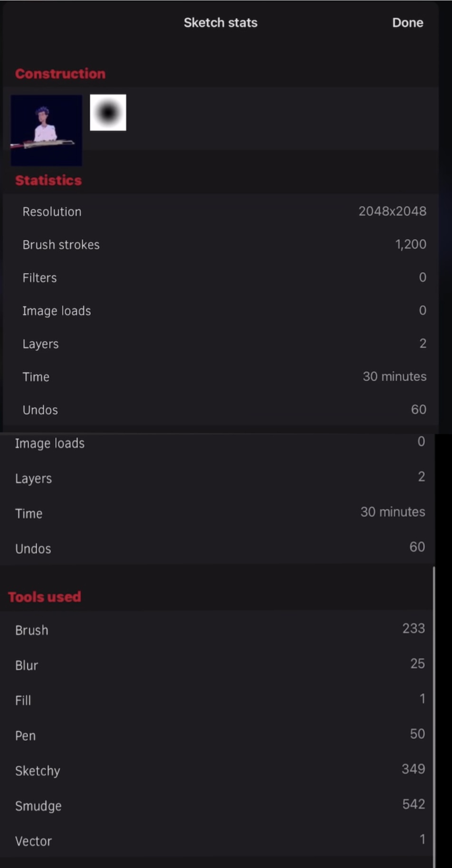
Task: Select the Brush tool usage row
Action: pyautogui.click(x=219, y=630)
